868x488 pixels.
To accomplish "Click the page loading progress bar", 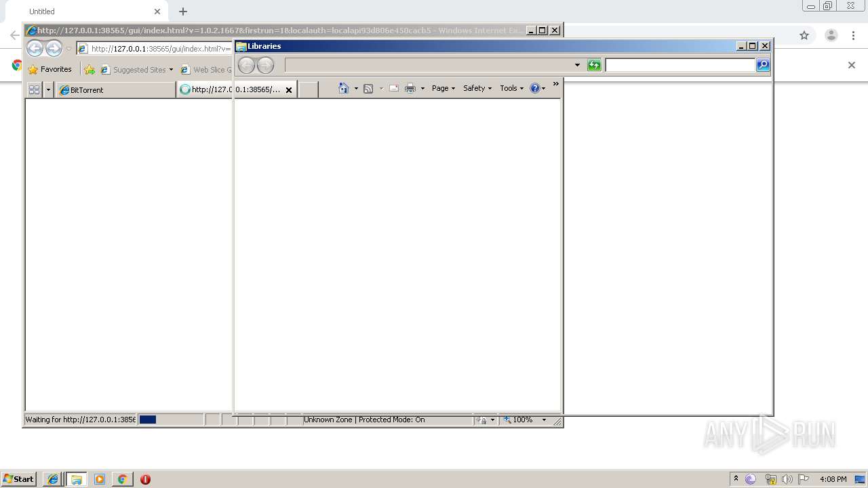I will tap(171, 420).
